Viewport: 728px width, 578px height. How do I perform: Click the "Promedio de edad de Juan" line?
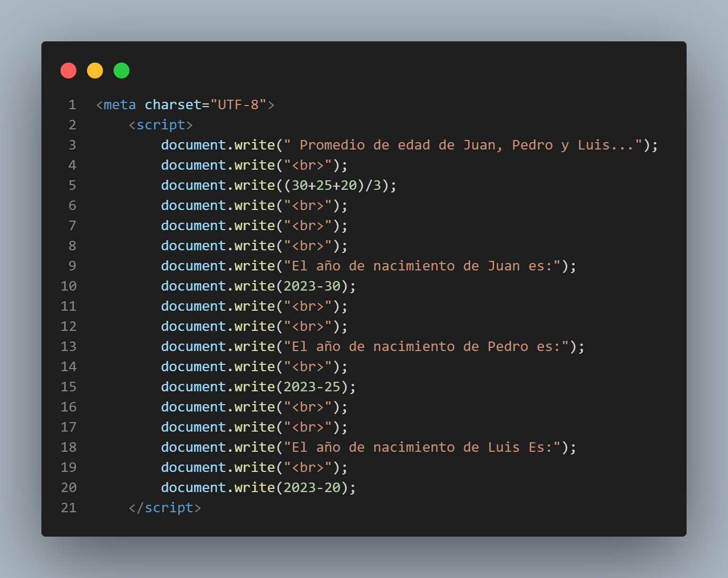coord(410,145)
